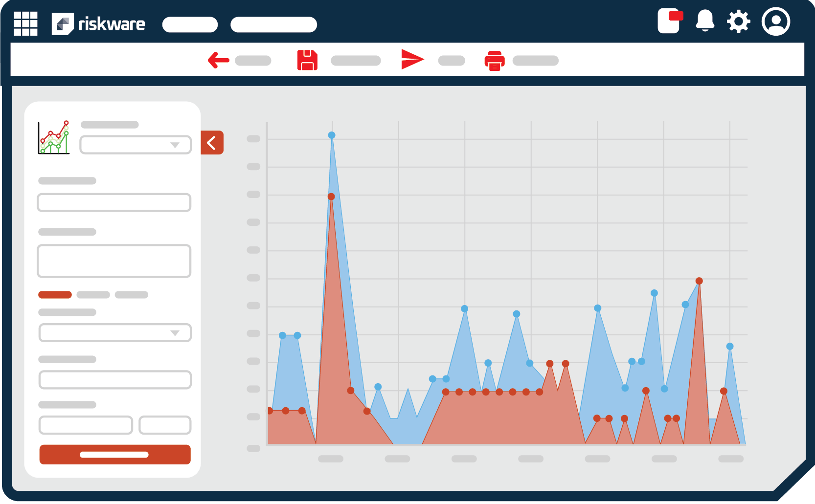Collapse the sidebar with the chevron button
815x504 pixels.
pyautogui.click(x=211, y=142)
